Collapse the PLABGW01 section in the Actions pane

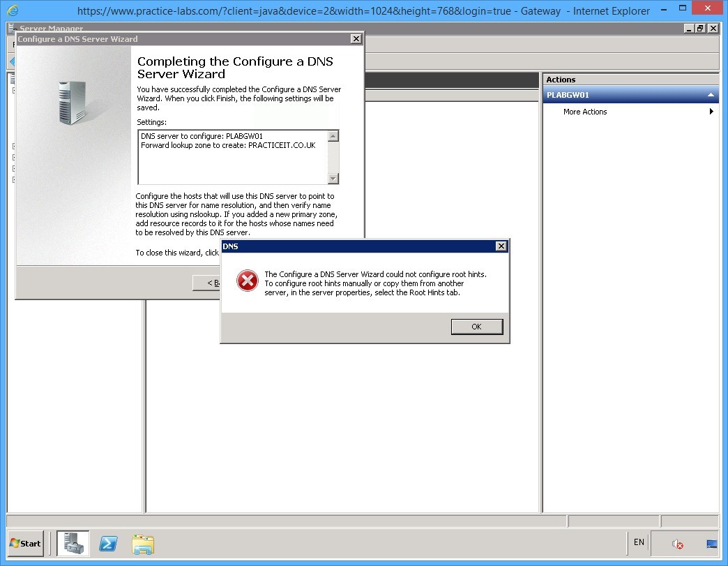tap(711, 94)
